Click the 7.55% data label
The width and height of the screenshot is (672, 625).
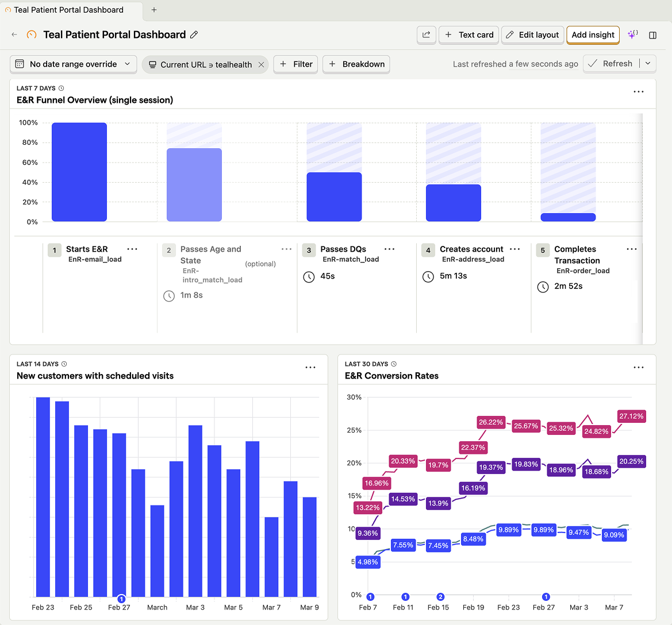tap(404, 545)
